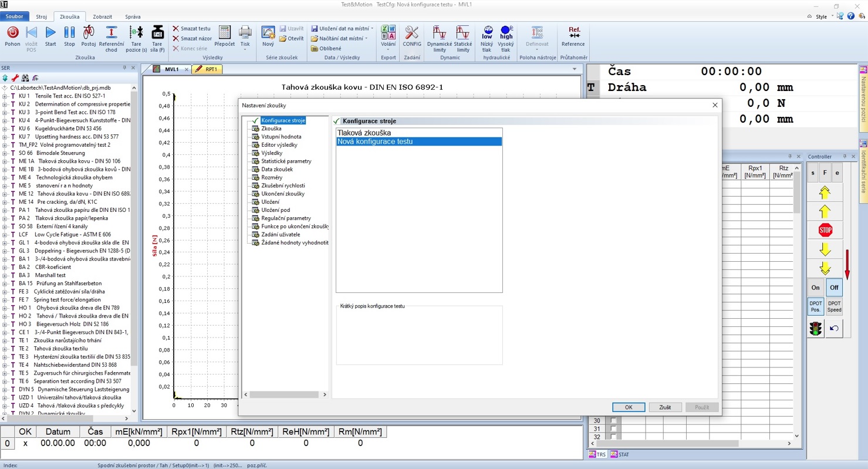Select DPOT Speed mode
868x469 pixels.
point(834,306)
